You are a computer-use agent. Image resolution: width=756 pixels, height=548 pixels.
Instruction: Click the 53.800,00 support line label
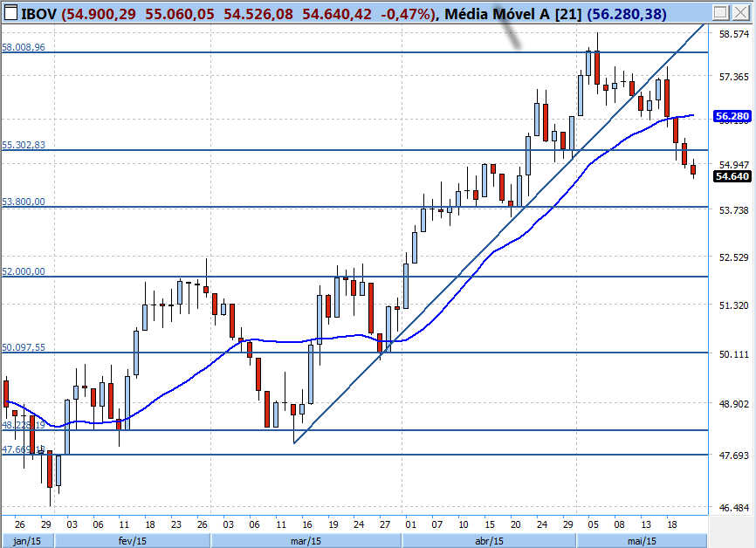point(24,202)
